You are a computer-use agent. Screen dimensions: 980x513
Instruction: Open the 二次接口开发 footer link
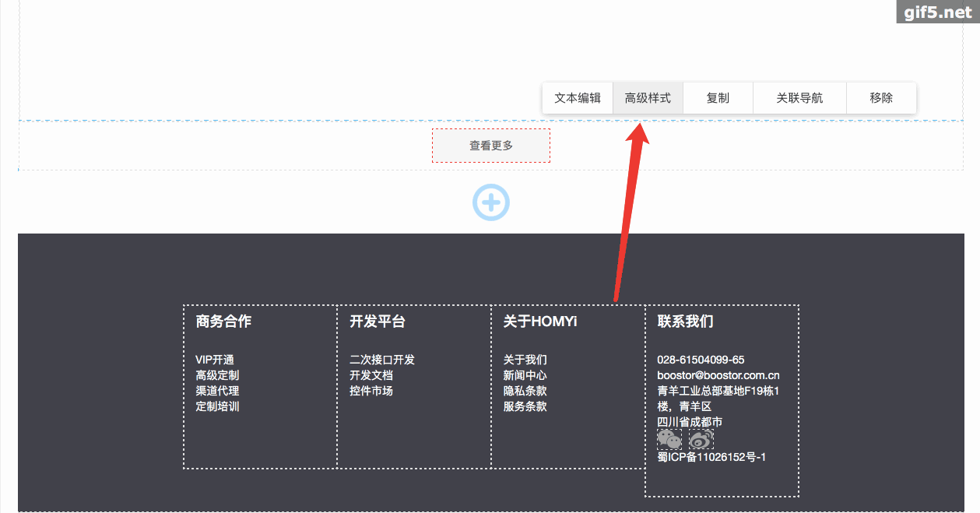point(382,360)
